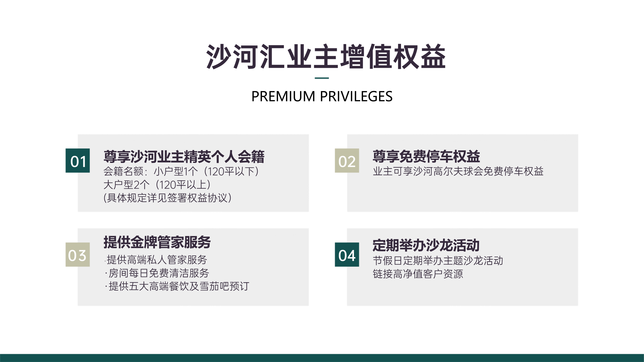644x362 pixels.
Task: Click the note (具体规定详见签署权益协议)
Action: click(168, 198)
